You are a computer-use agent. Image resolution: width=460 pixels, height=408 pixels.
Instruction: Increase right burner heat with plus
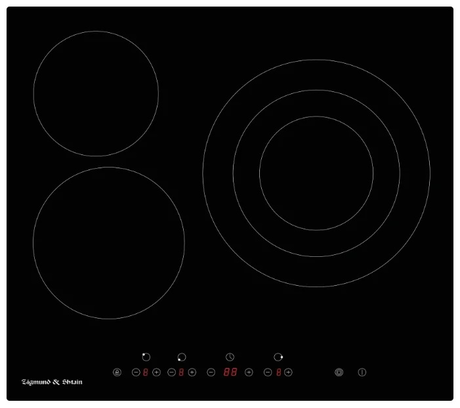tap(288, 372)
